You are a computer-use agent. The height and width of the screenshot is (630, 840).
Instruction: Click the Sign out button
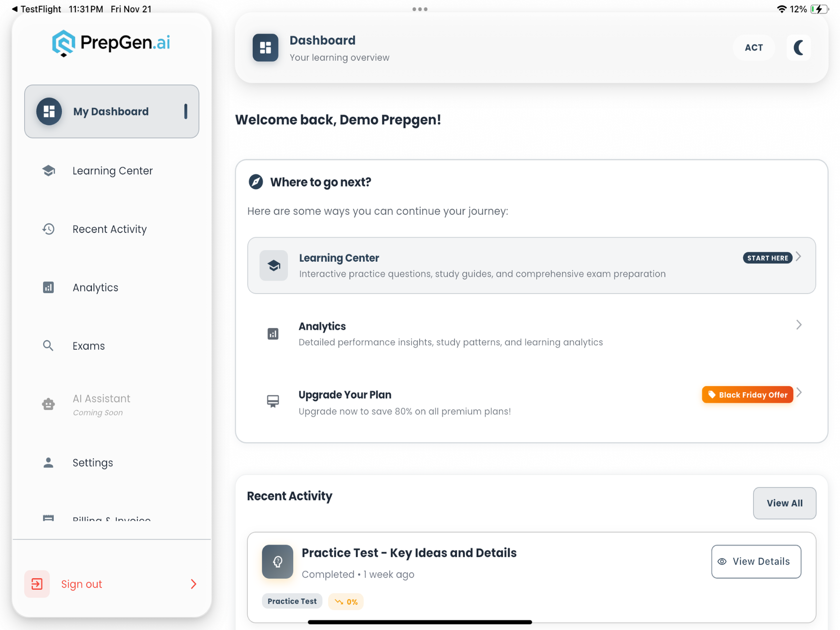click(112, 584)
